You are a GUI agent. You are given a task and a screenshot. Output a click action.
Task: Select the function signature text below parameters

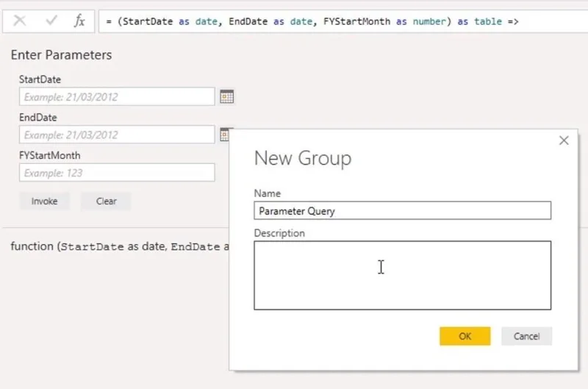[120, 246]
